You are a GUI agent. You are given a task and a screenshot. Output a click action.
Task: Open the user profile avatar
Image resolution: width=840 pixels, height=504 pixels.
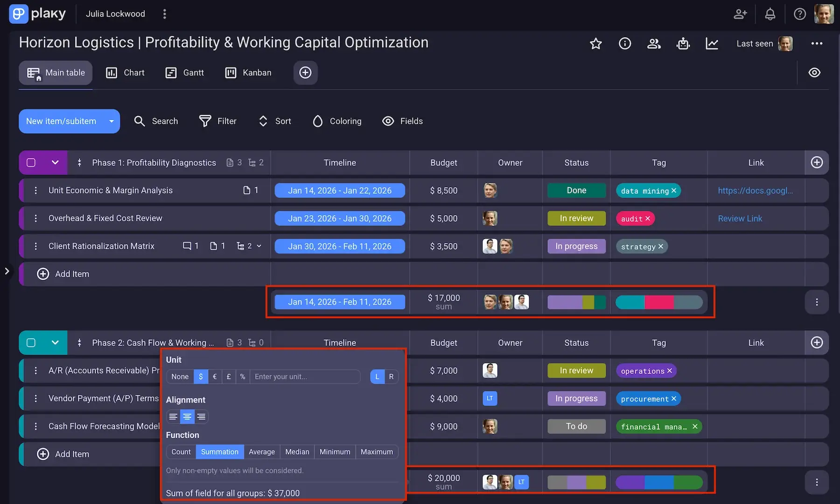(824, 14)
